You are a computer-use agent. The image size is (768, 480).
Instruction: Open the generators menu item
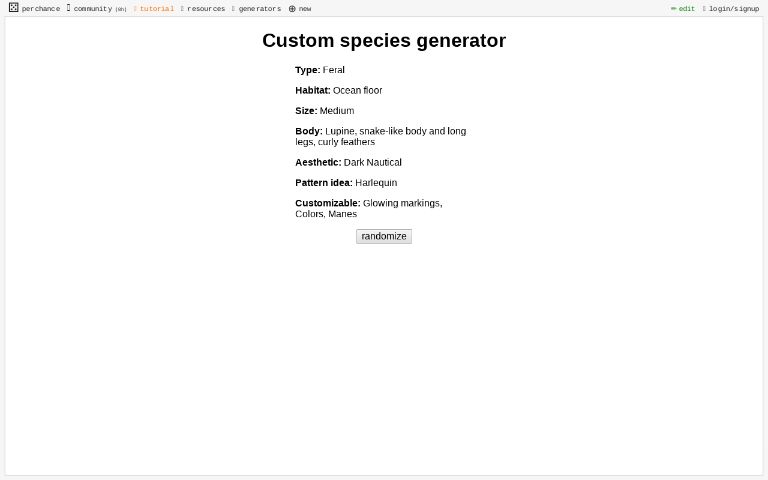pos(260,9)
